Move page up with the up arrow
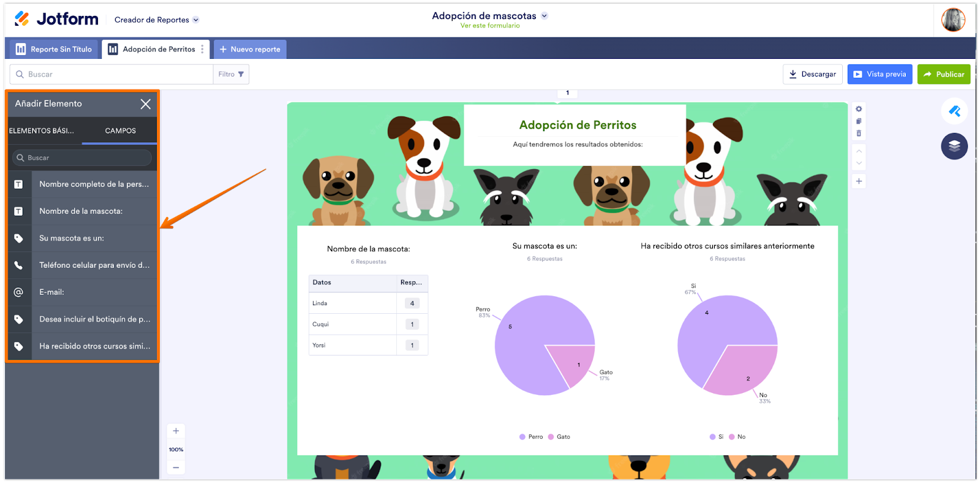 859,151
